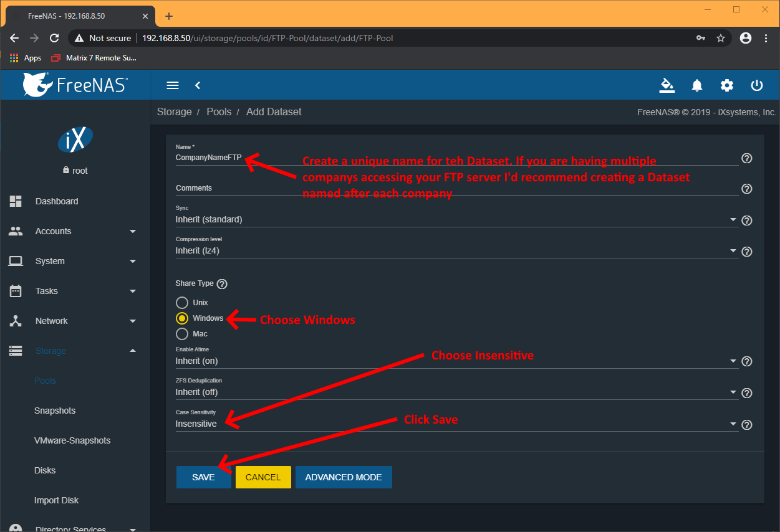Click the browser address bar URL

click(267, 38)
